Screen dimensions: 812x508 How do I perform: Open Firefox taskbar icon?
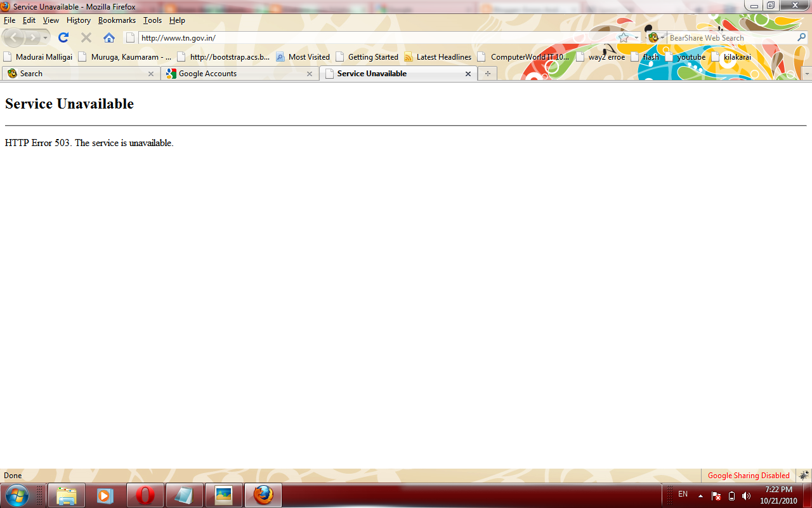tap(263, 495)
